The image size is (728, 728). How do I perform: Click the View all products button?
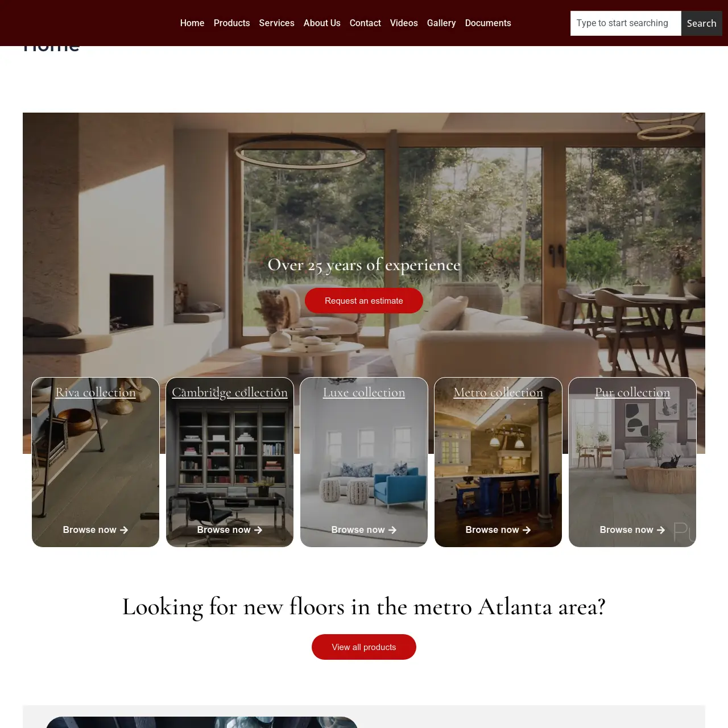click(364, 647)
